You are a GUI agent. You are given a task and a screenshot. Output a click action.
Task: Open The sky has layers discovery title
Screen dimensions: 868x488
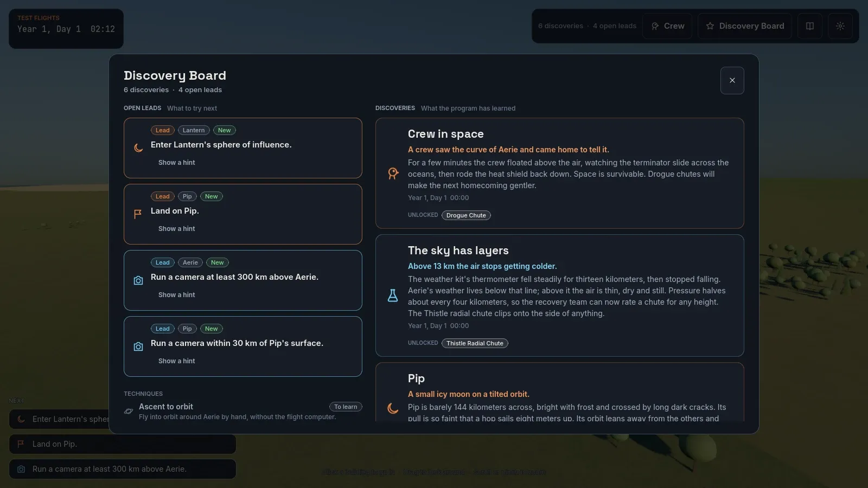point(458,251)
